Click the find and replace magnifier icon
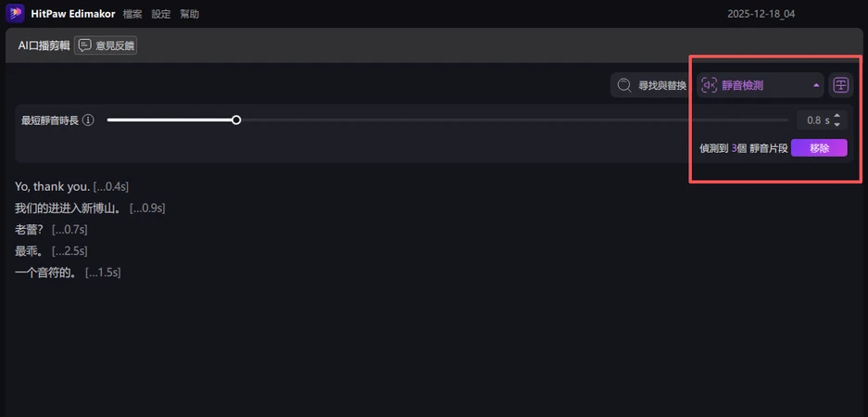This screenshot has width=868, height=417. point(625,85)
